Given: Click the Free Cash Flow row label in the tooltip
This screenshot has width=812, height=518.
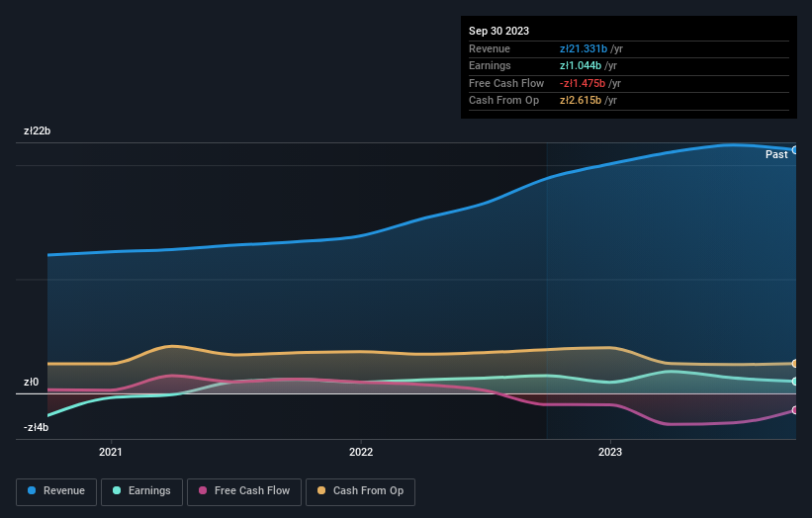Looking at the screenshot, I should (x=506, y=83).
